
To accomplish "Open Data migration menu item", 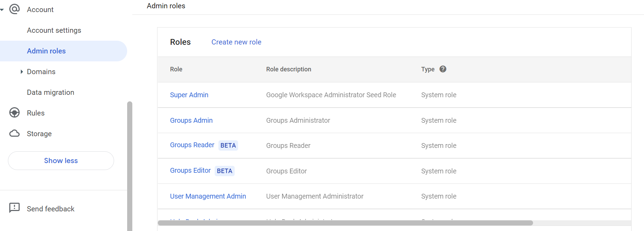I will pos(51,92).
